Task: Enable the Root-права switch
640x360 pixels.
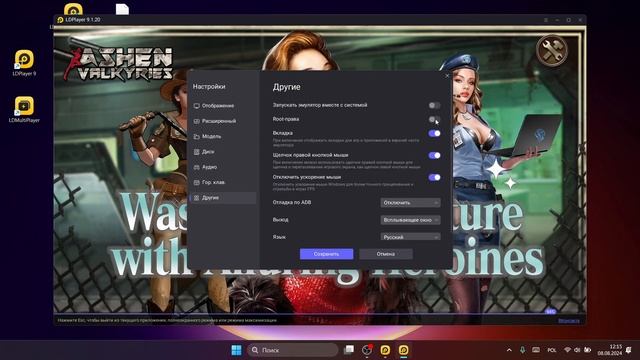Action: (x=434, y=119)
